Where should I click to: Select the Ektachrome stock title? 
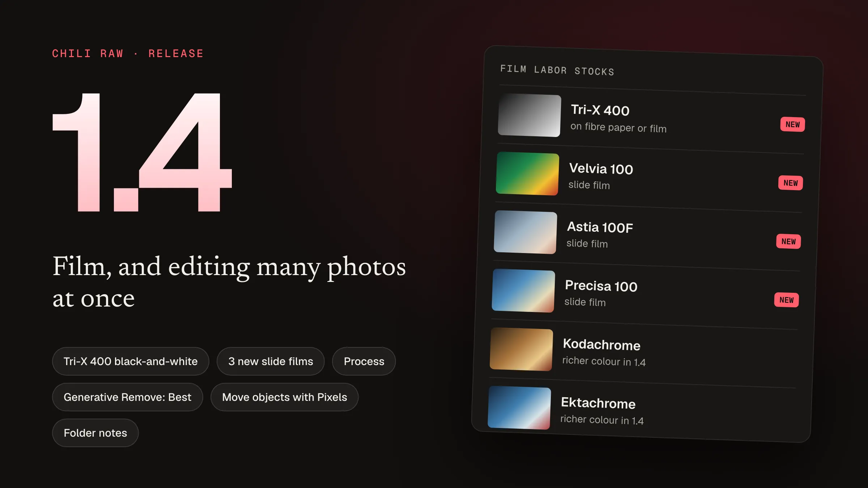pos(598,403)
